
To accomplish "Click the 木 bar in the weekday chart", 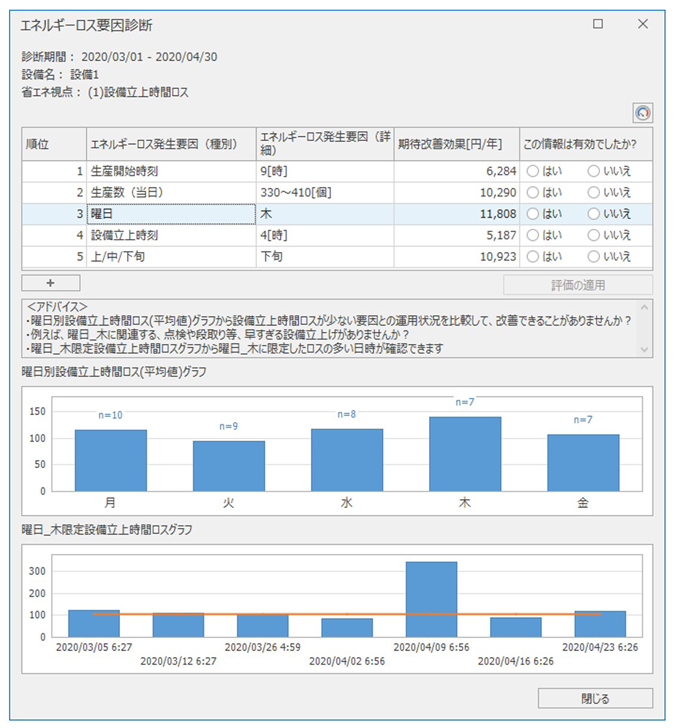I will (465, 453).
